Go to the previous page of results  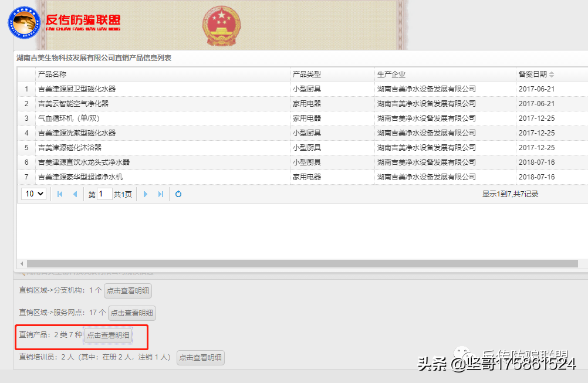click(75, 194)
